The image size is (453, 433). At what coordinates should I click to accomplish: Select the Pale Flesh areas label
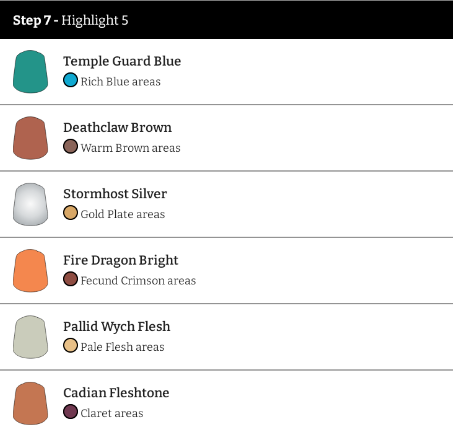pyautogui.click(x=122, y=347)
